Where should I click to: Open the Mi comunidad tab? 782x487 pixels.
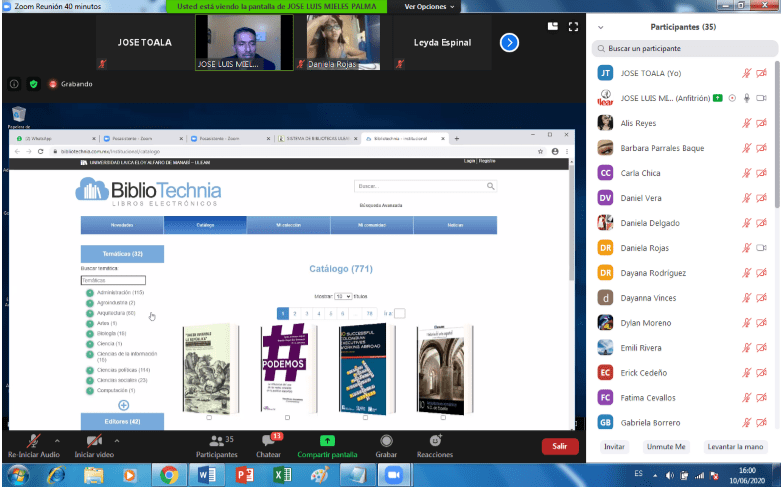[x=372, y=225]
